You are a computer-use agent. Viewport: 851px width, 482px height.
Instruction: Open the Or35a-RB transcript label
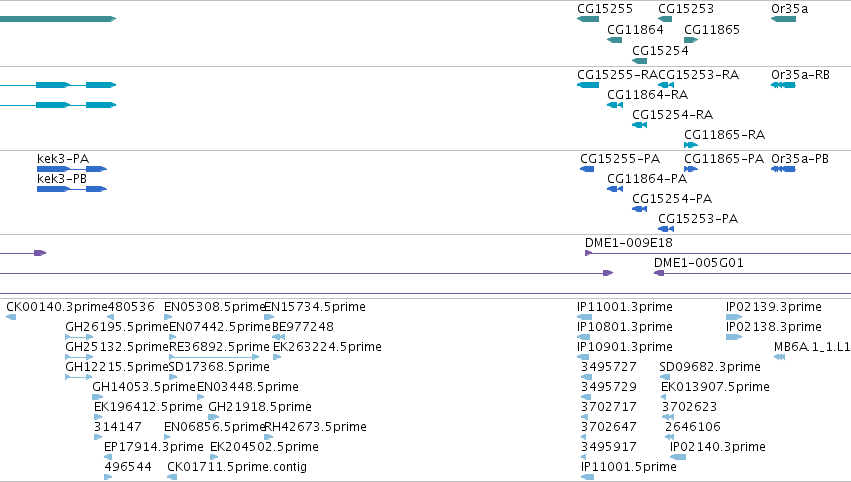click(x=801, y=75)
